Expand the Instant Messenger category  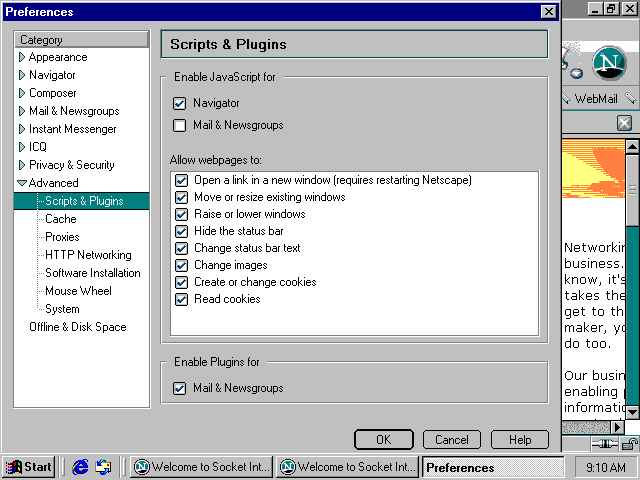coord(22,129)
